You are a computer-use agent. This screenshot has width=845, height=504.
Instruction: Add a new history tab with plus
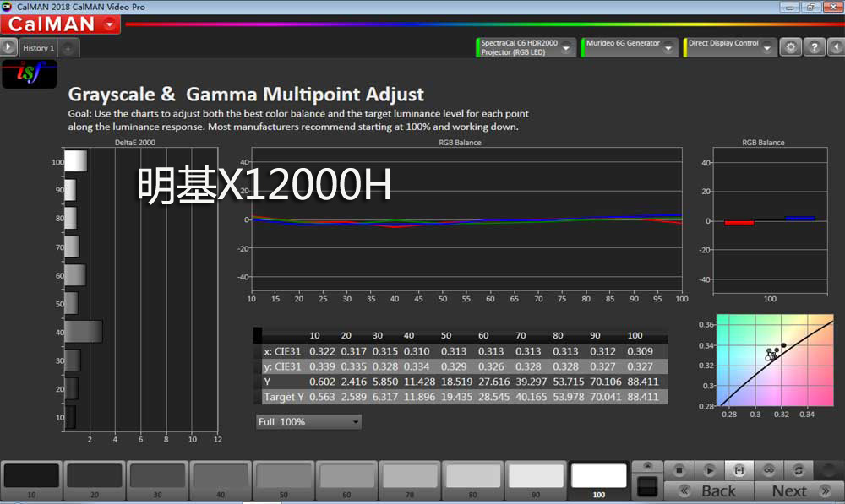point(68,49)
